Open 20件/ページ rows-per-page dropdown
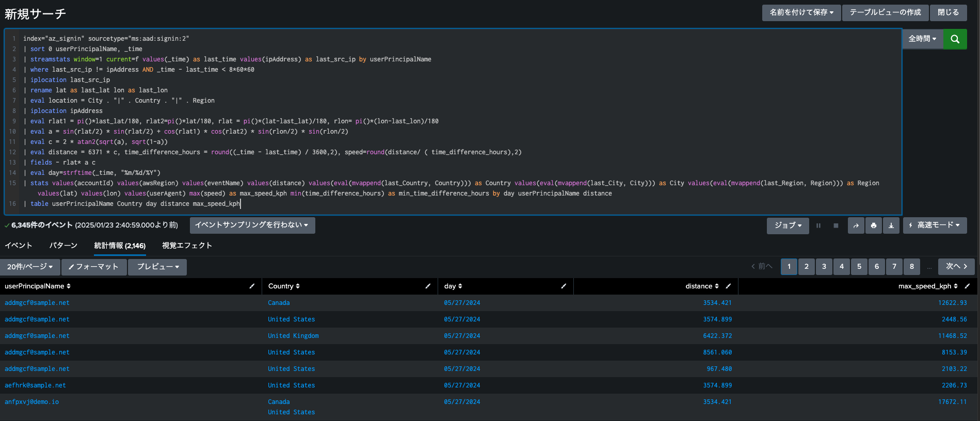This screenshot has height=421, width=980. pyautogui.click(x=30, y=267)
